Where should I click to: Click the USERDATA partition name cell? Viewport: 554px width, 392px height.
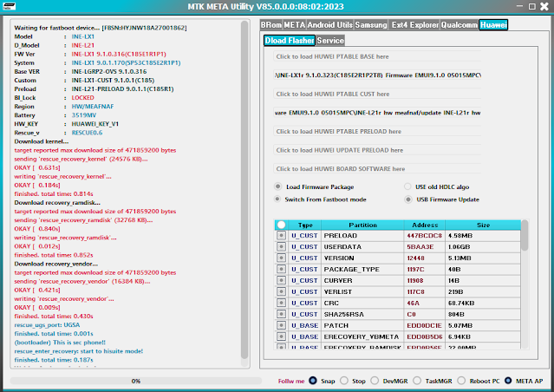362,246
